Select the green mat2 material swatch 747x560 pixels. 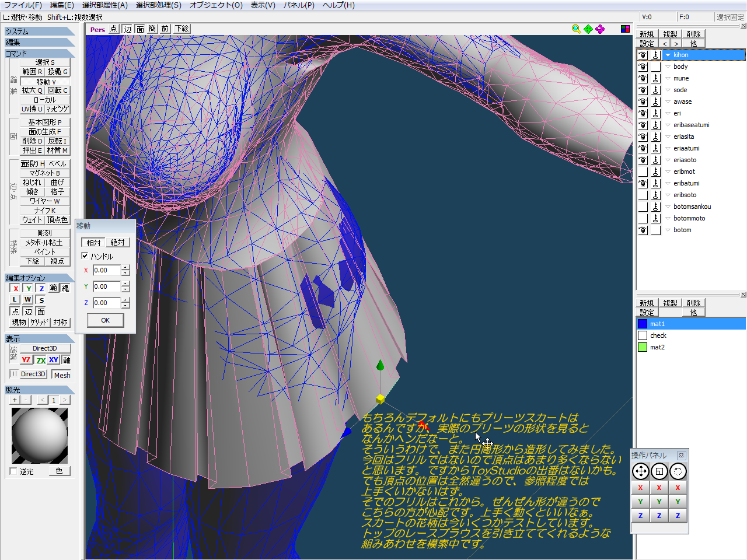coord(643,347)
